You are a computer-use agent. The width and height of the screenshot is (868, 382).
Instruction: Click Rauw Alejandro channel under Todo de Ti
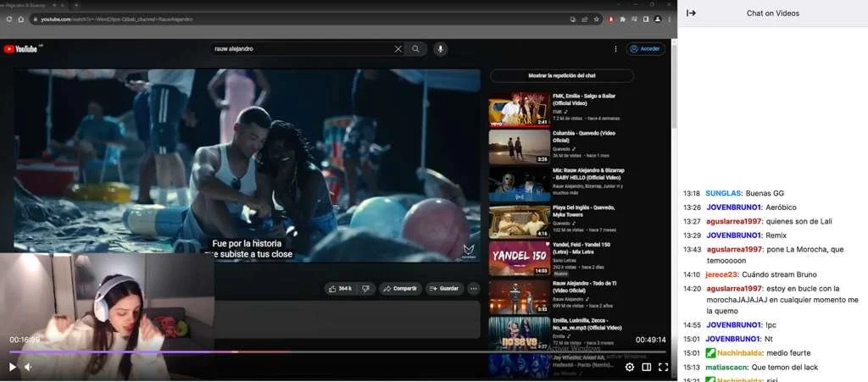click(x=568, y=299)
